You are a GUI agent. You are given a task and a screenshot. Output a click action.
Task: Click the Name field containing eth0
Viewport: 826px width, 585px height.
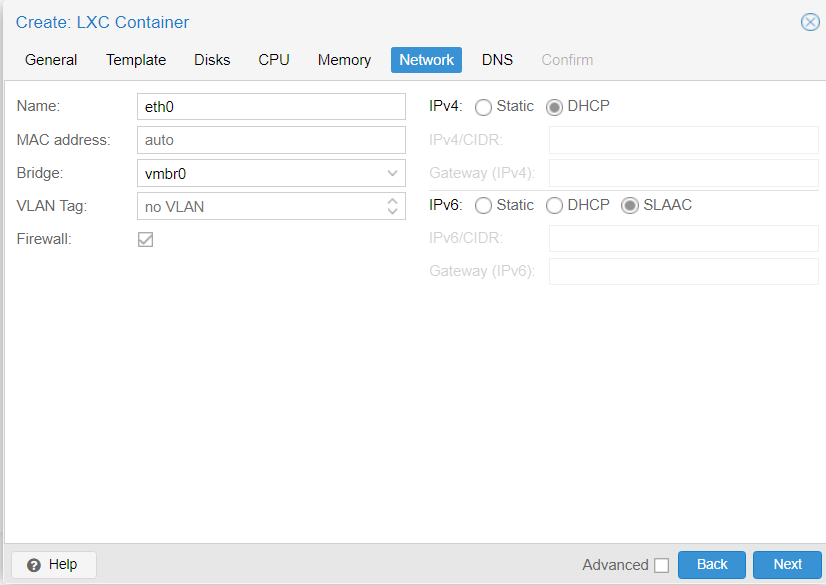click(x=271, y=106)
